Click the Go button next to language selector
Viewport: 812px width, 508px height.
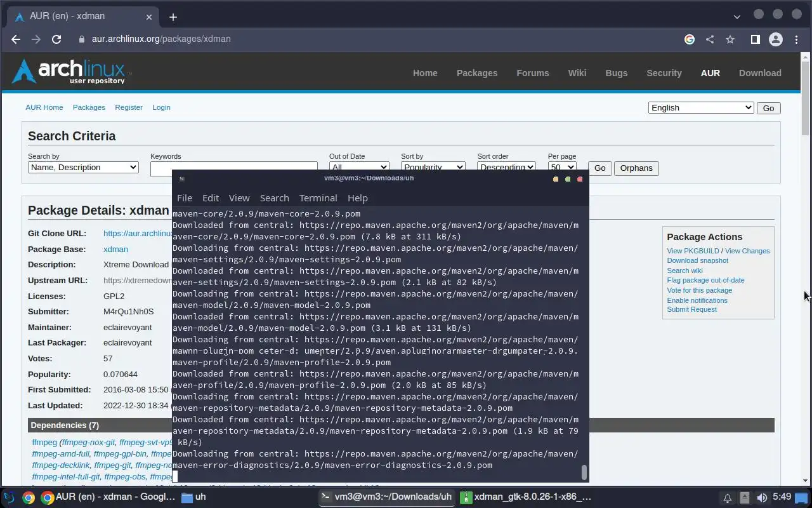pyautogui.click(x=768, y=108)
